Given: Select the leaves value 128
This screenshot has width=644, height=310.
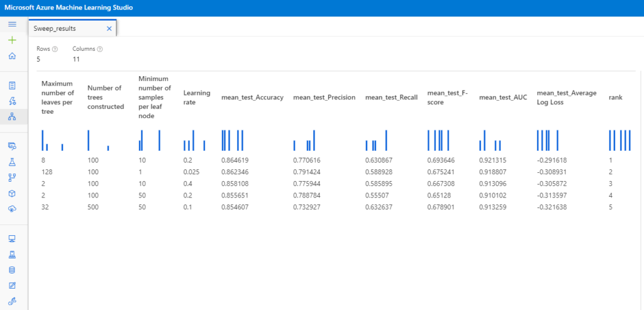Looking at the screenshot, I should coord(47,172).
